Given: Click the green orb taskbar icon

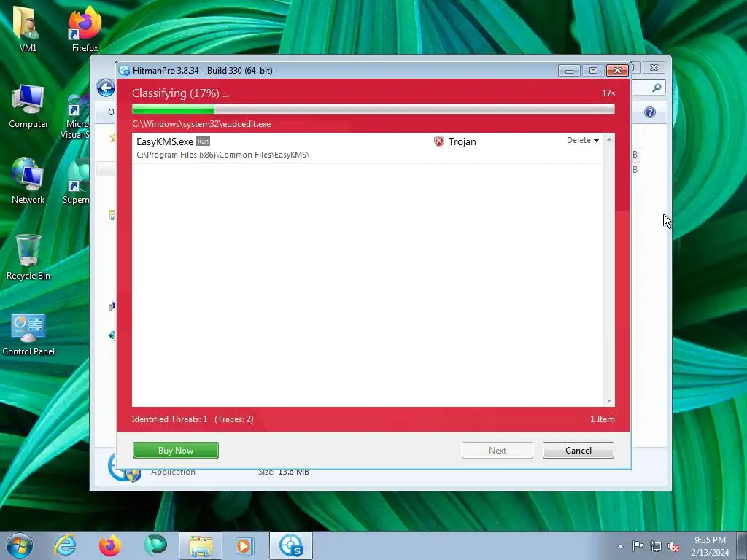Looking at the screenshot, I should pos(155,545).
